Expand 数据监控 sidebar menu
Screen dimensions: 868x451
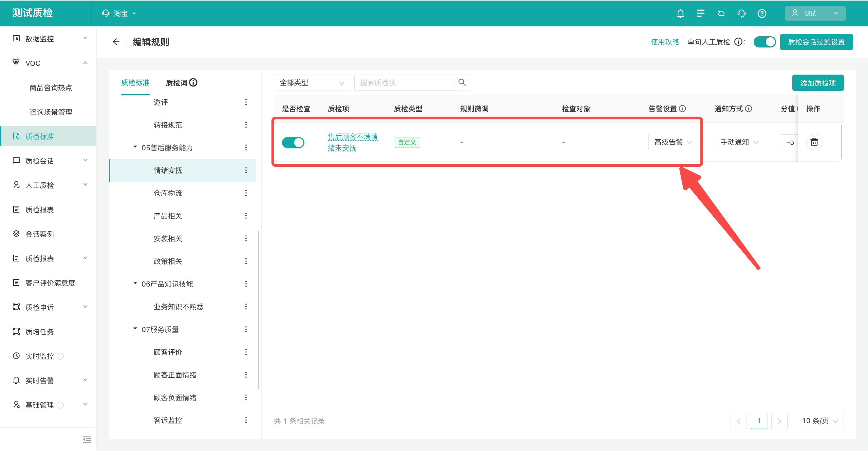48,39
